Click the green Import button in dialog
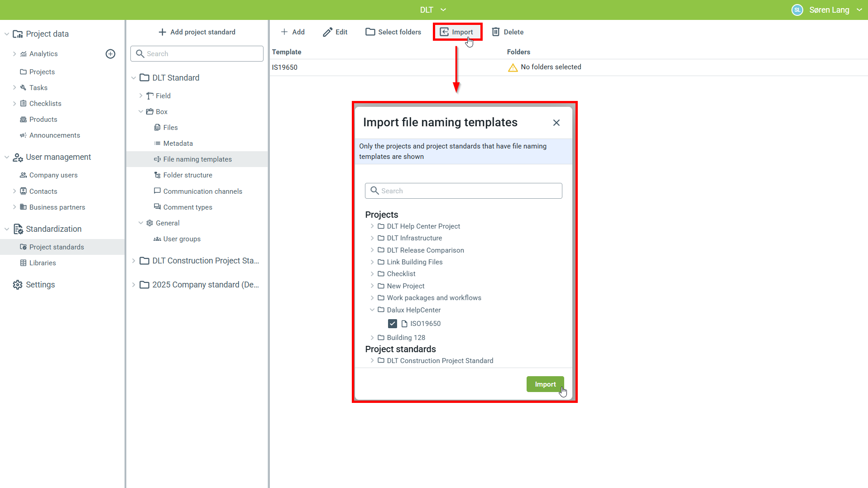The image size is (868, 488). point(545,384)
